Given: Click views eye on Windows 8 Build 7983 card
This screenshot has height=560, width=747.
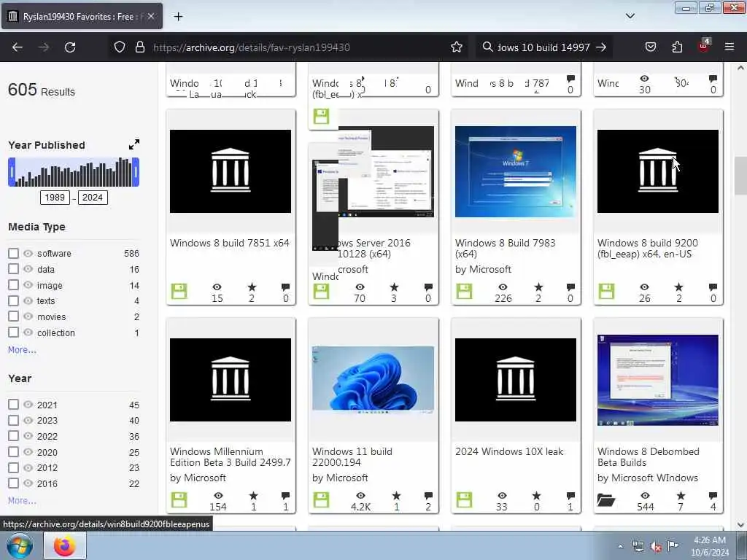Looking at the screenshot, I should [503, 287].
